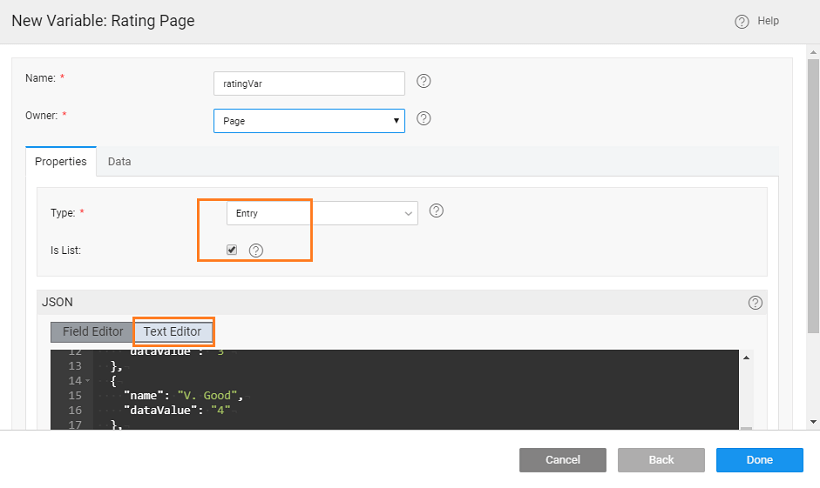Click the Help icon in dialog header
This screenshot has height=488, width=820.
741,21
